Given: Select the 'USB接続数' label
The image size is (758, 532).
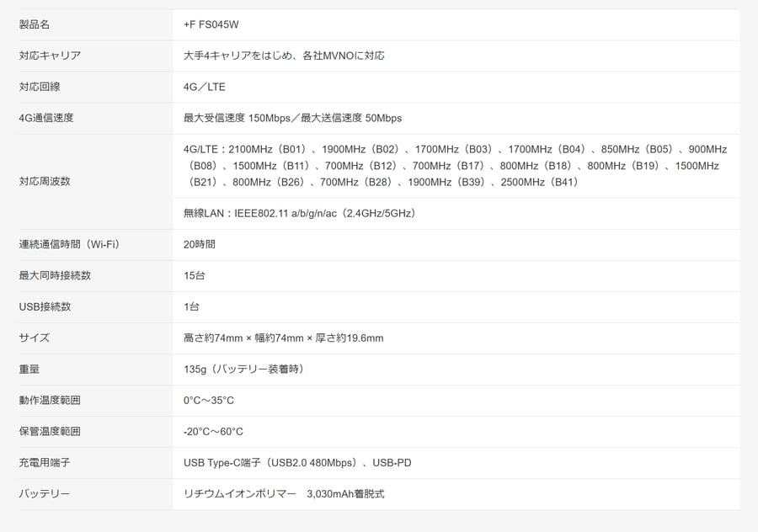Looking at the screenshot, I should click(x=45, y=307).
